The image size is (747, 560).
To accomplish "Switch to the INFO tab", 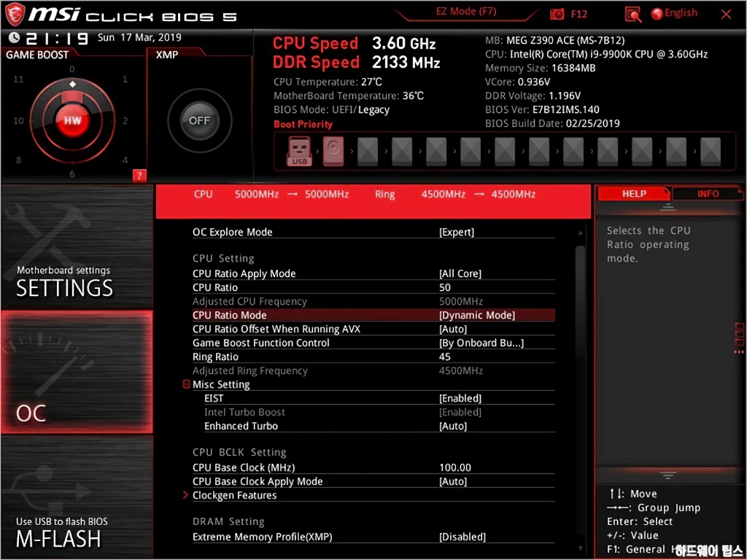I will pos(708,194).
